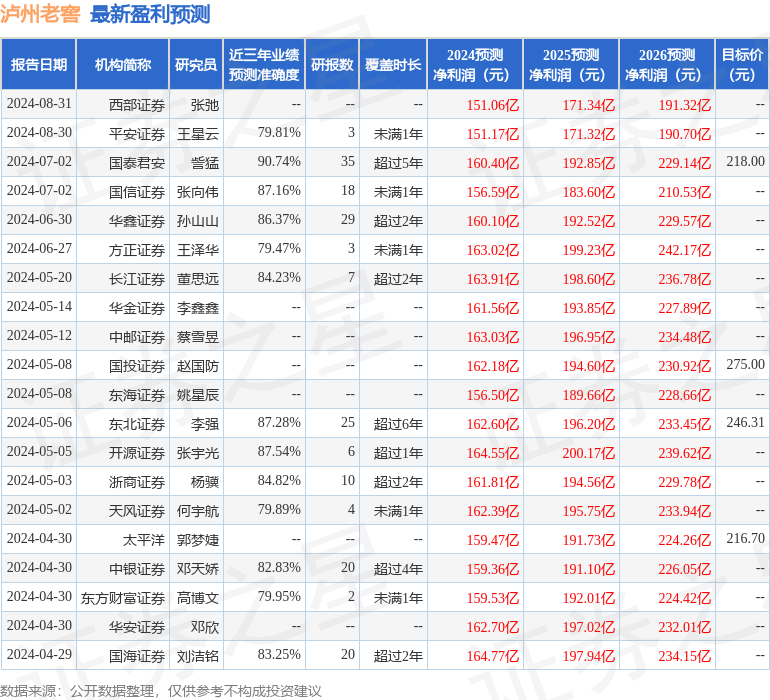Click researcher 王星云

pyautogui.click(x=197, y=134)
